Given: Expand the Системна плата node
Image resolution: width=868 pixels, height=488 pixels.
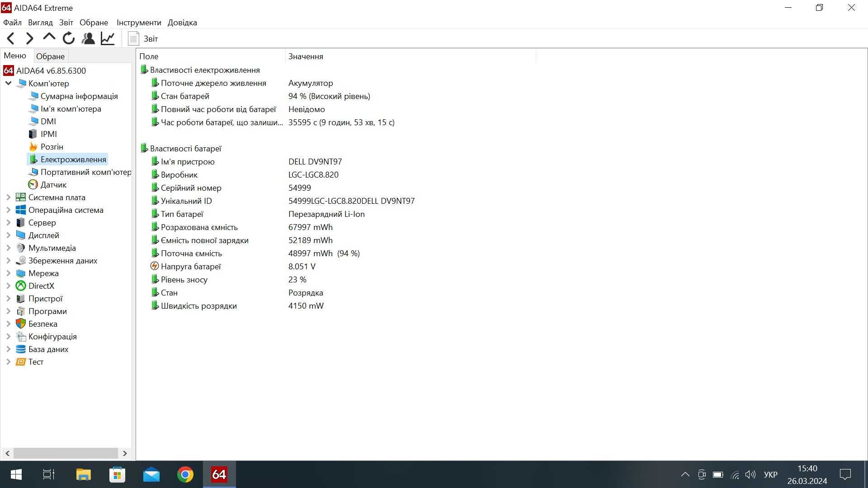Looking at the screenshot, I should tap(8, 197).
